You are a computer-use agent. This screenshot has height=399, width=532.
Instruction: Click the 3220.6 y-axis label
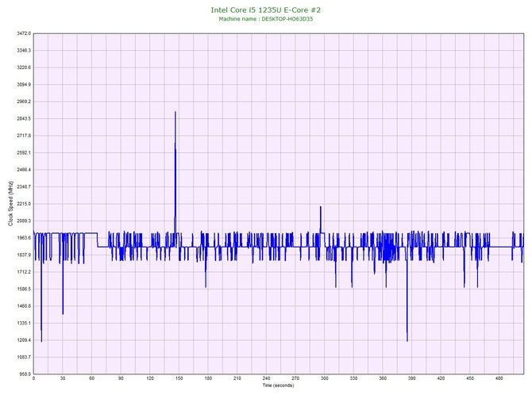pyautogui.click(x=24, y=67)
